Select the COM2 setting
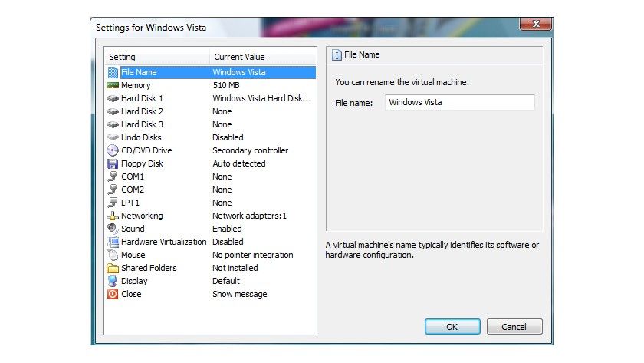The height and width of the screenshot is (363, 644). point(133,190)
